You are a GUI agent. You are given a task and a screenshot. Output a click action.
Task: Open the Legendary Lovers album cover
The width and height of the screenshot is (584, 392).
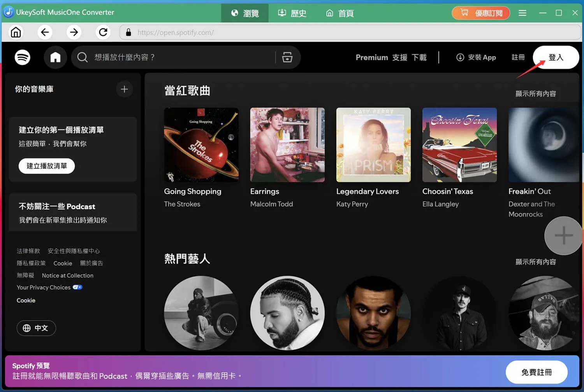pos(373,145)
